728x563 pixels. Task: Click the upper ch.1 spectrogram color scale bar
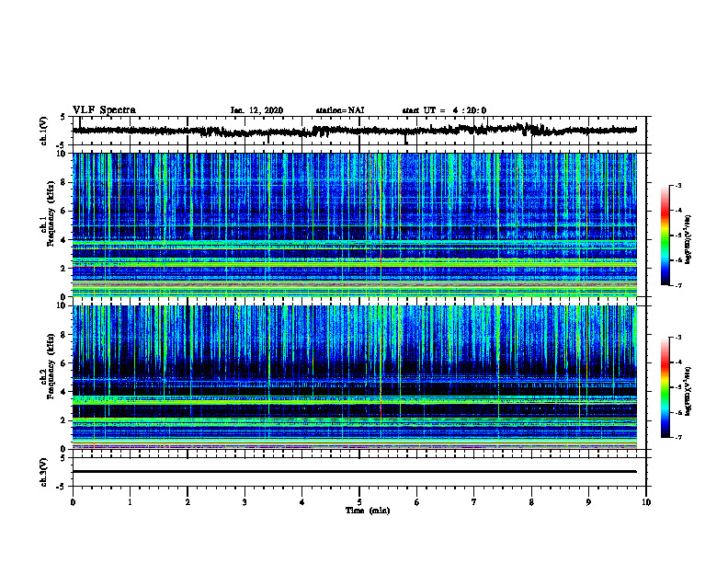[x=665, y=236]
